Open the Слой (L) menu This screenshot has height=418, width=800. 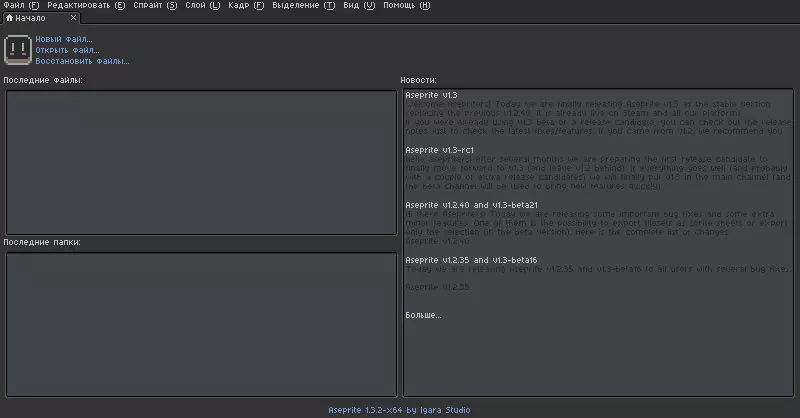[x=203, y=5]
